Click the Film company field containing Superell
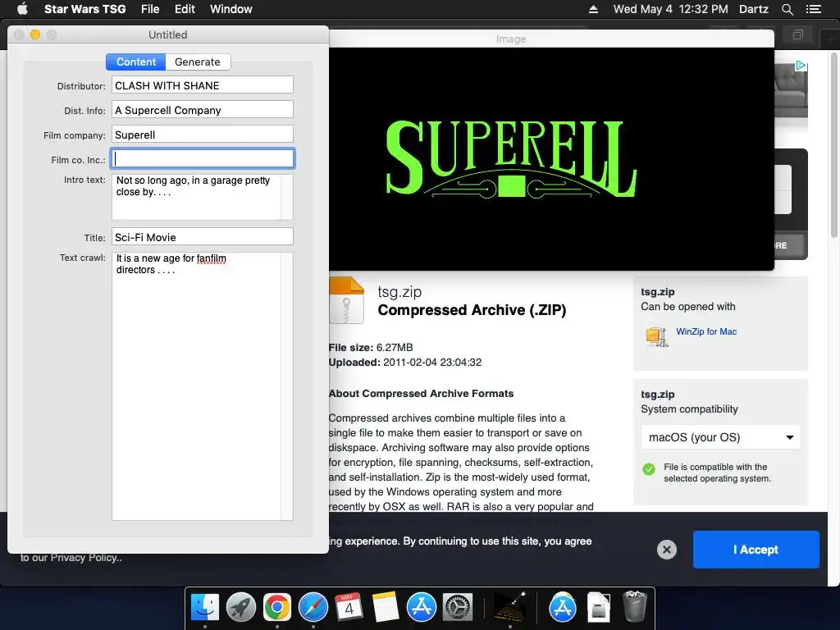 point(203,135)
